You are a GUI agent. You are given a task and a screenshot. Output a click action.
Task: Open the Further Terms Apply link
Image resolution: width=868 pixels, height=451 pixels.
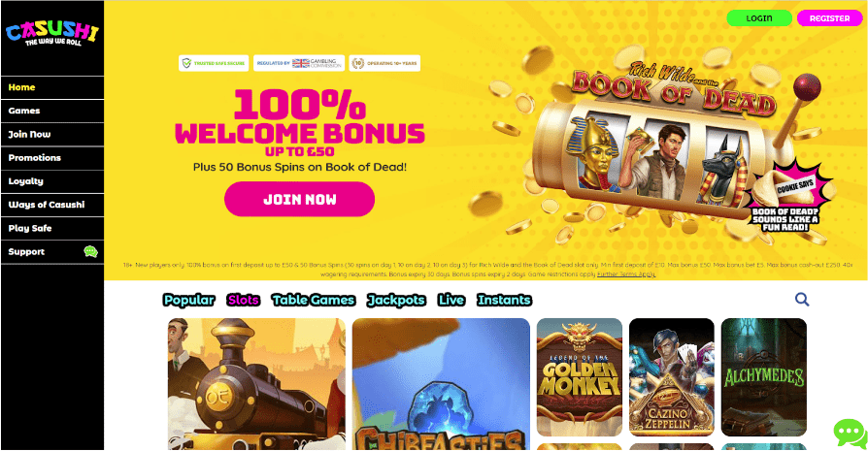pos(626,274)
